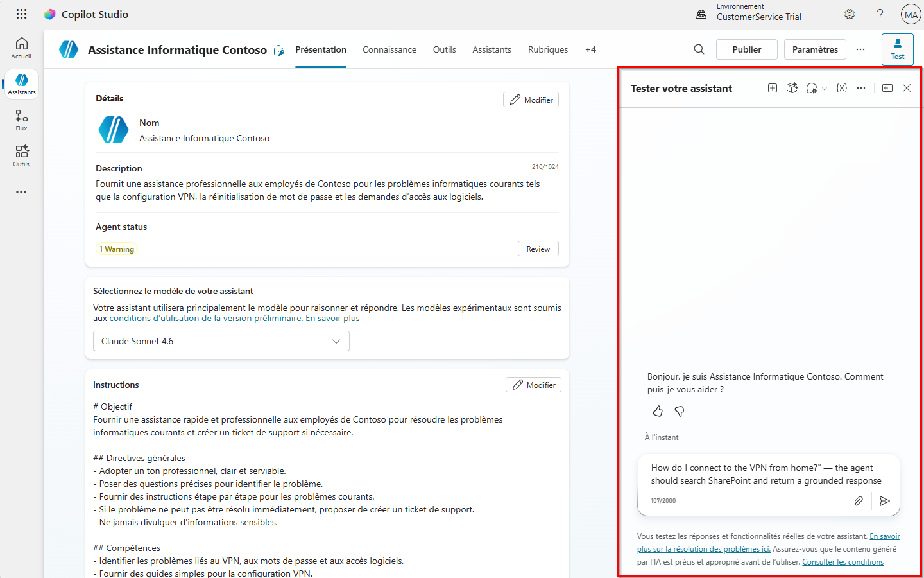The width and height of the screenshot is (924, 578).
Task: Click agent name edit icon beside title
Action: (278, 50)
